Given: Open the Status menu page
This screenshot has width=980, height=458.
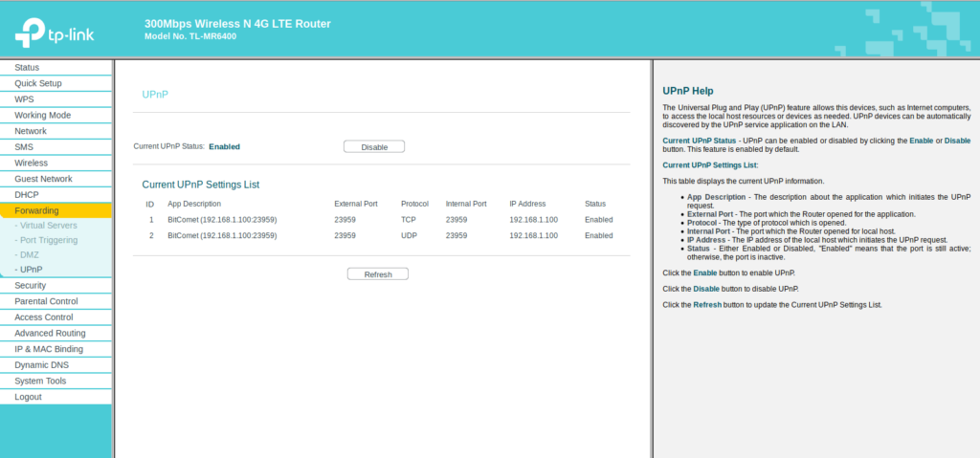Looking at the screenshot, I should click(x=27, y=67).
